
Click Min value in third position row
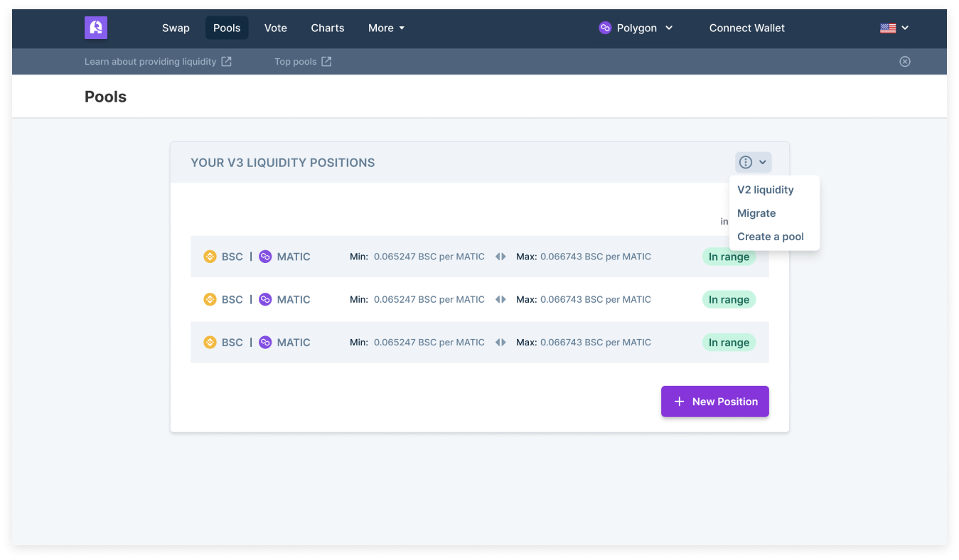click(x=429, y=342)
